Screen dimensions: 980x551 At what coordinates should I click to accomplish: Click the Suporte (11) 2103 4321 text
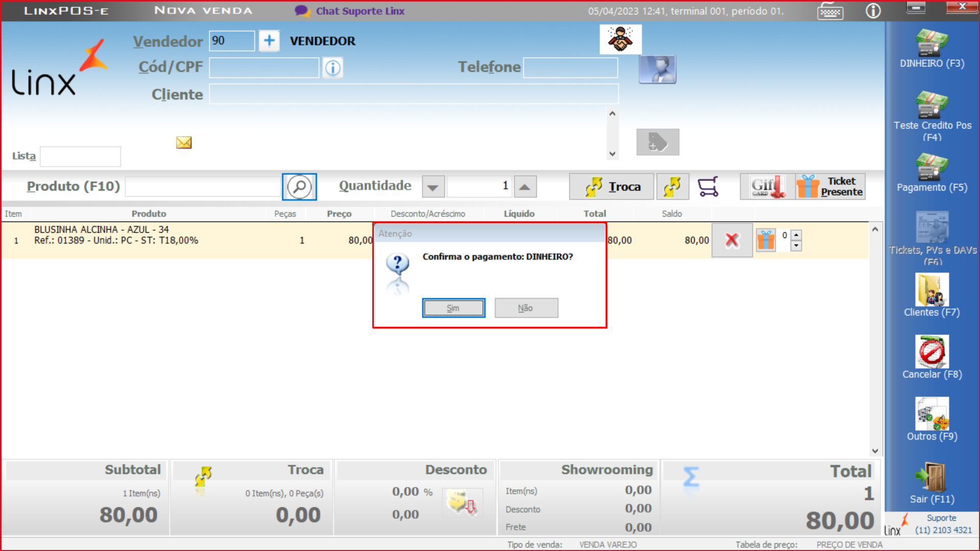[943, 524]
